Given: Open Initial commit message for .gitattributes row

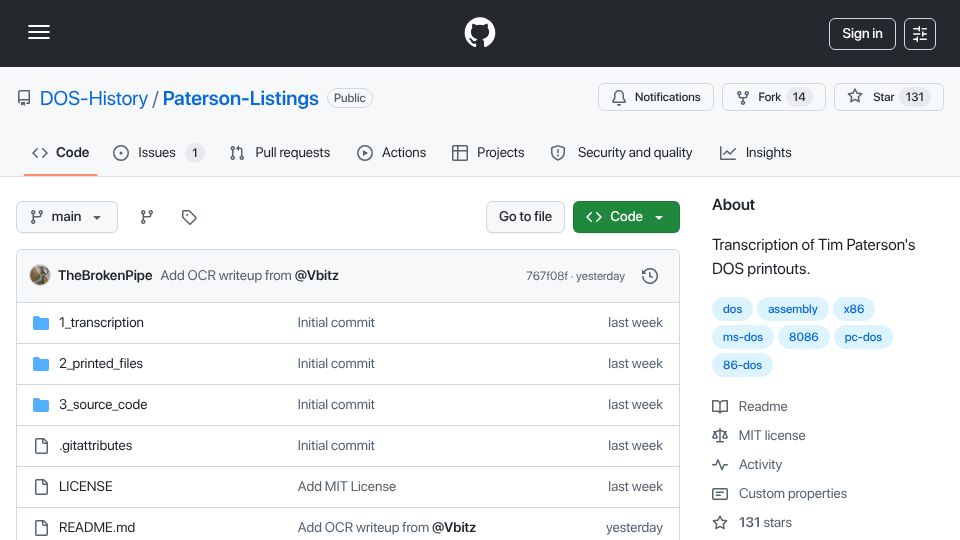Looking at the screenshot, I should point(336,446).
